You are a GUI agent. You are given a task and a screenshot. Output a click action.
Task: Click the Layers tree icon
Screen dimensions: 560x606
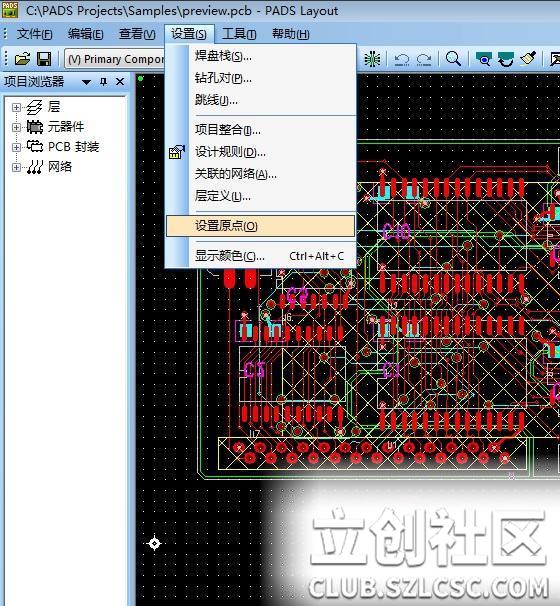34,107
